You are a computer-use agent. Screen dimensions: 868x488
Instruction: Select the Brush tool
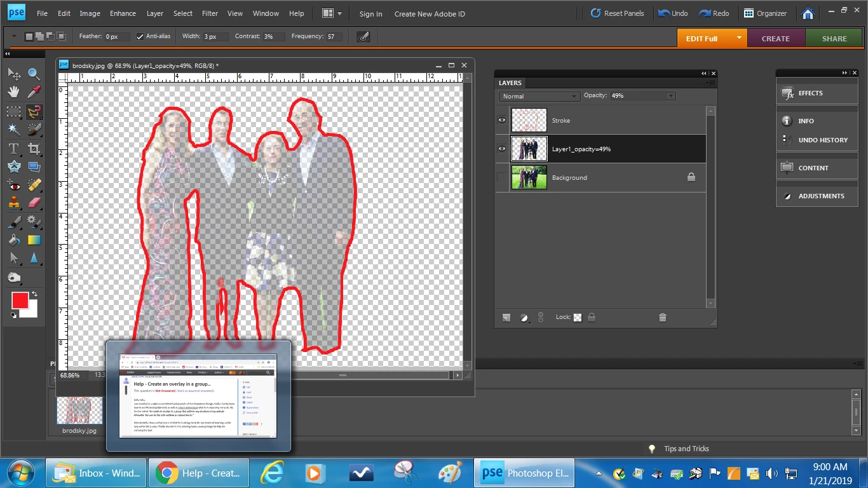pyautogui.click(x=13, y=222)
